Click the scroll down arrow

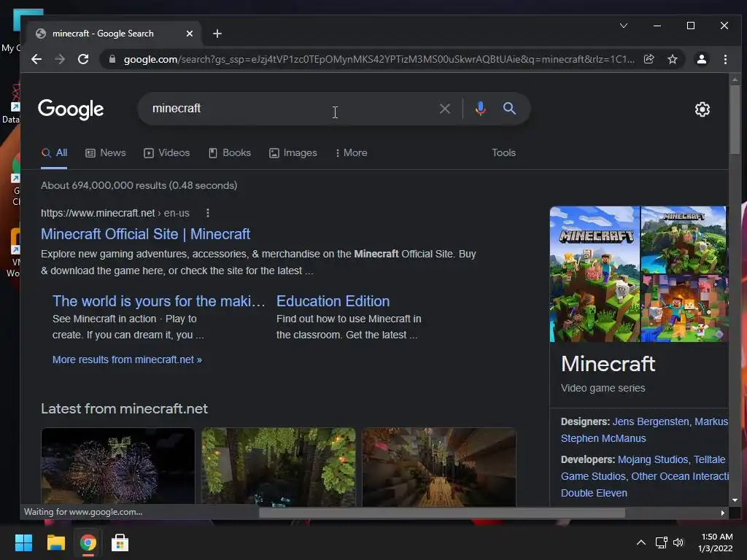coord(735,500)
